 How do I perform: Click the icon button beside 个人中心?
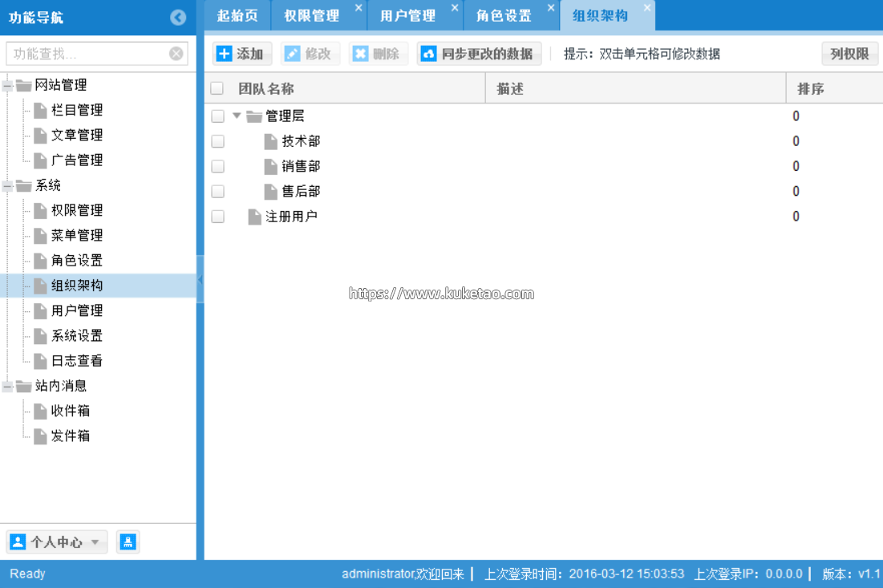pos(128,542)
